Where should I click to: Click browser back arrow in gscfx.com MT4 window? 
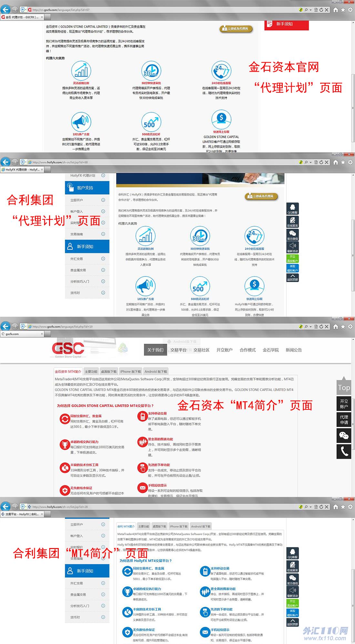[5, 326]
